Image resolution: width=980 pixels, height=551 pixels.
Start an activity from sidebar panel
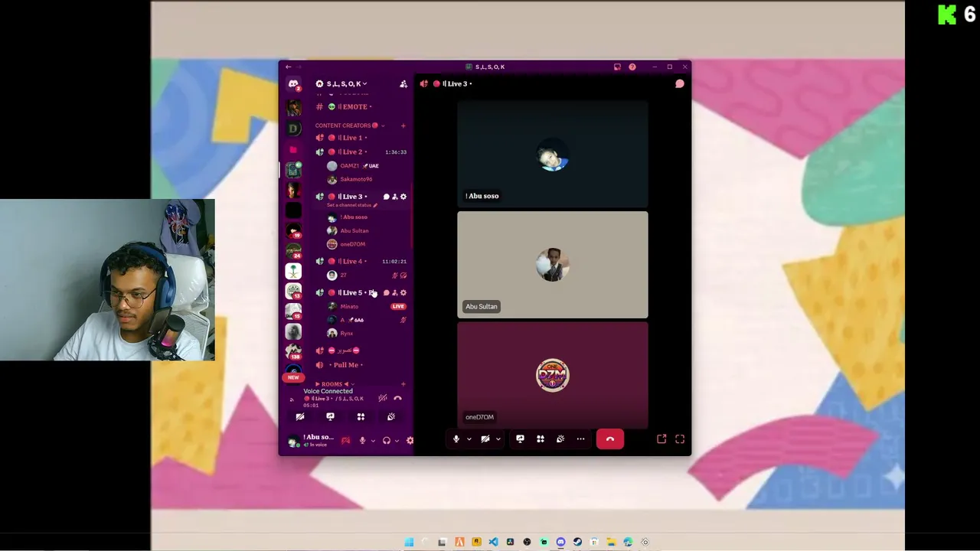coord(361,417)
